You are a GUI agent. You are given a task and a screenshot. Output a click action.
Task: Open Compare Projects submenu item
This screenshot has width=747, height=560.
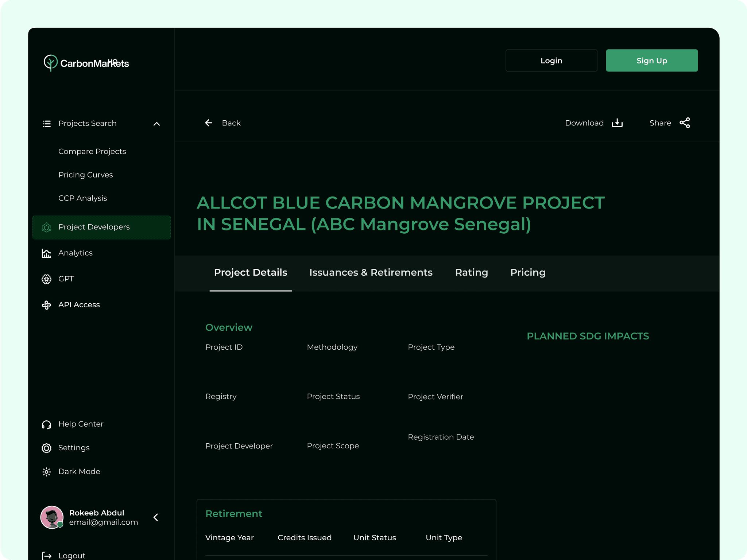pyautogui.click(x=92, y=151)
